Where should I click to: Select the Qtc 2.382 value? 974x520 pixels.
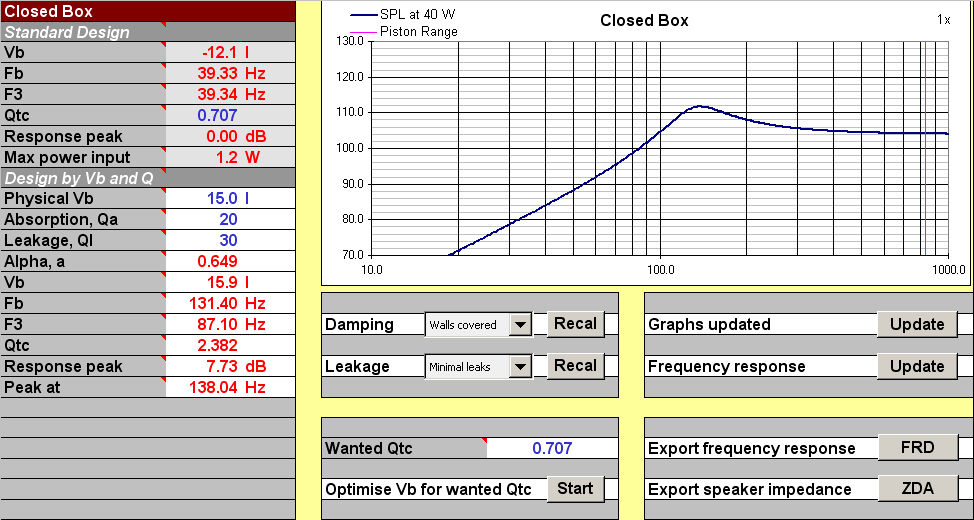pyautogui.click(x=230, y=345)
